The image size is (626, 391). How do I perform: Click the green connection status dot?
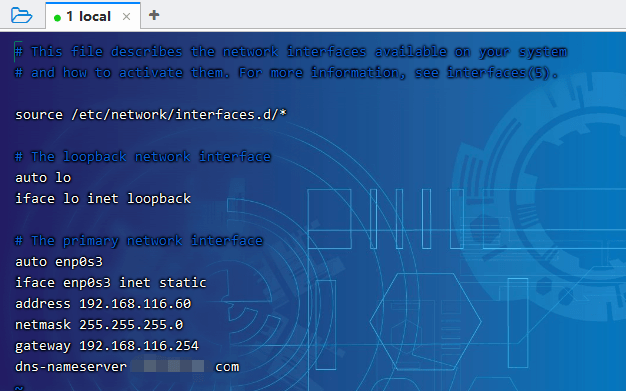[x=57, y=18]
